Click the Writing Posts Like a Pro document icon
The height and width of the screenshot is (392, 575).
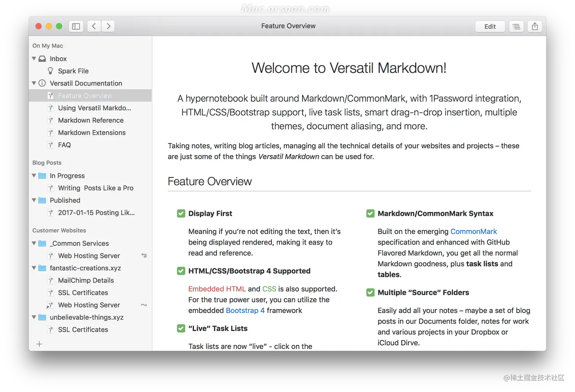click(50, 188)
